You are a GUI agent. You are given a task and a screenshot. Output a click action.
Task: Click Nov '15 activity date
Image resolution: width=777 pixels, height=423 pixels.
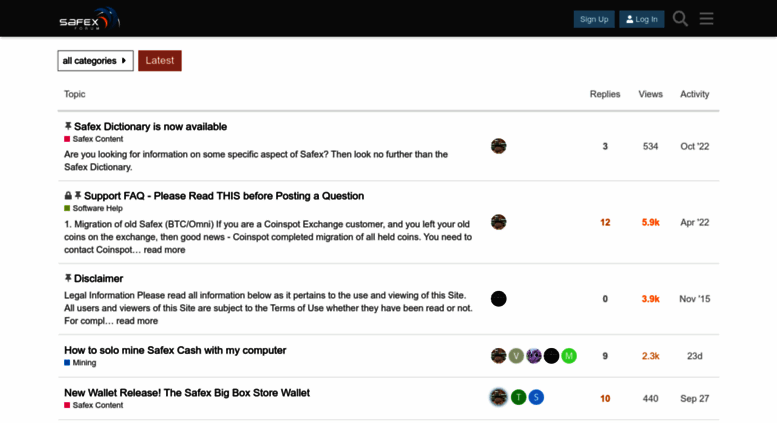click(694, 299)
